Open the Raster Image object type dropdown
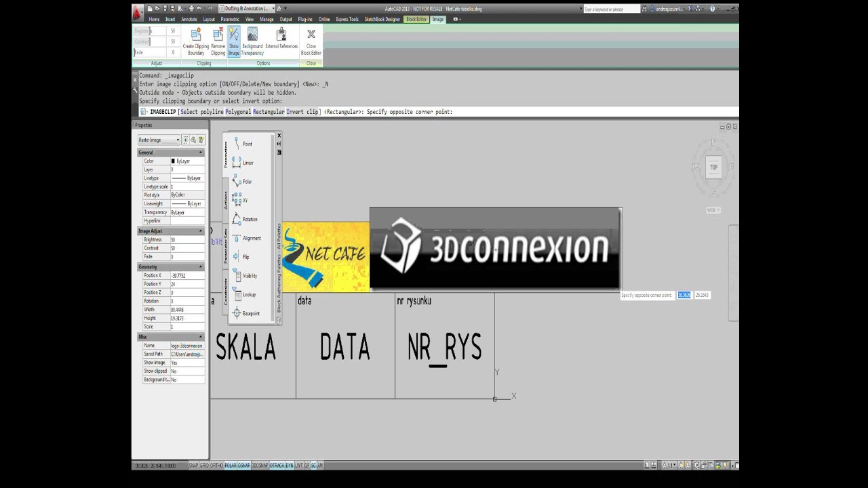 click(159, 140)
